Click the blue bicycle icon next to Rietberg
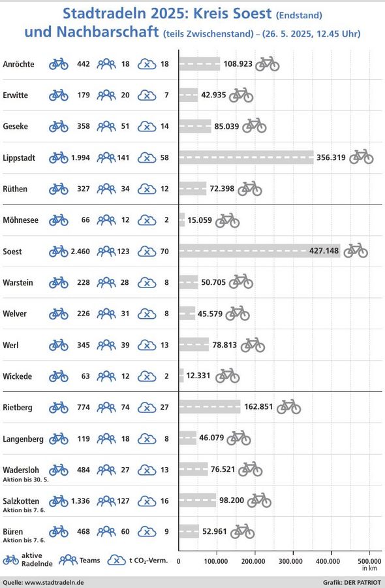The image size is (385, 588). pos(59,408)
